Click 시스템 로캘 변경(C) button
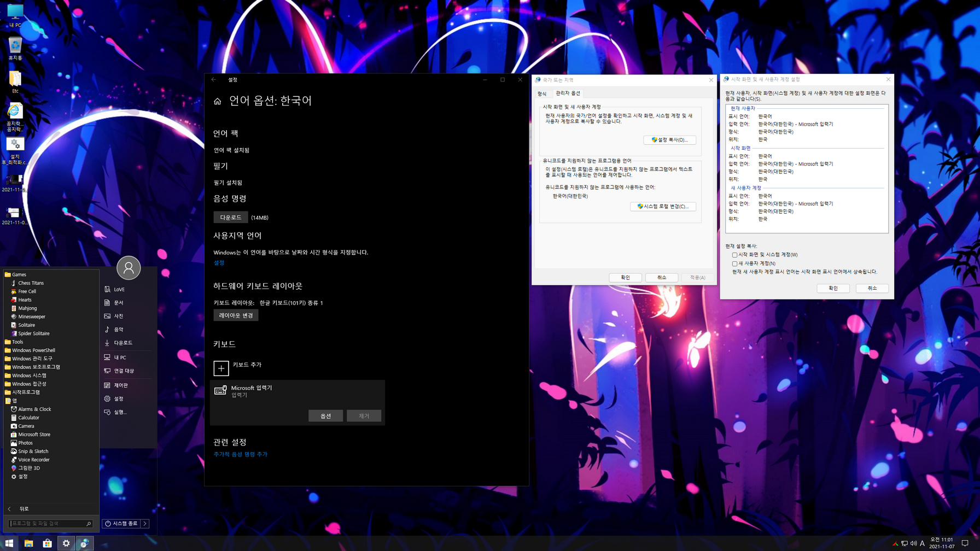Viewport: 980px width, 551px height. pos(663,207)
